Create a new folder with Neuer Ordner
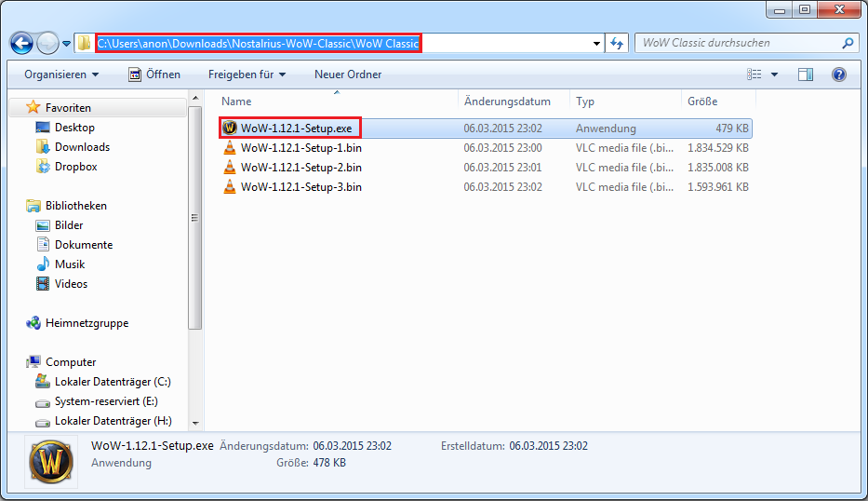The image size is (868, 501). (348, 74)
